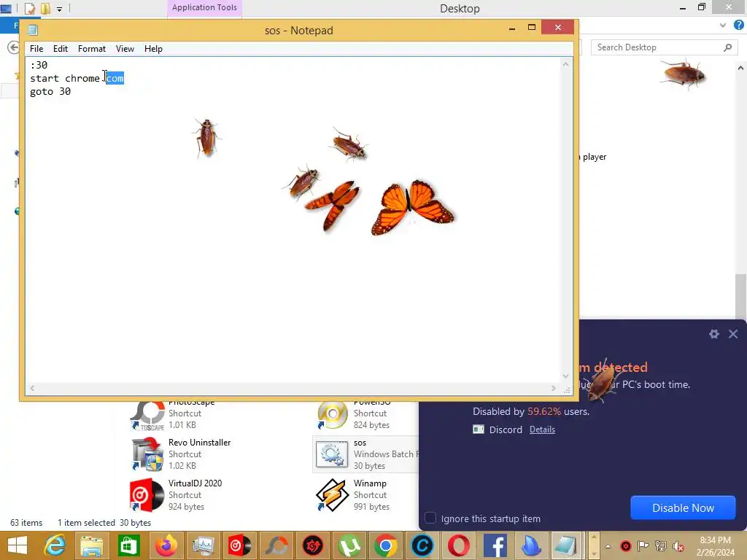Open the taskbar clock and date
The width and height of the screenshot is (747, 560).
click(716, 546)
